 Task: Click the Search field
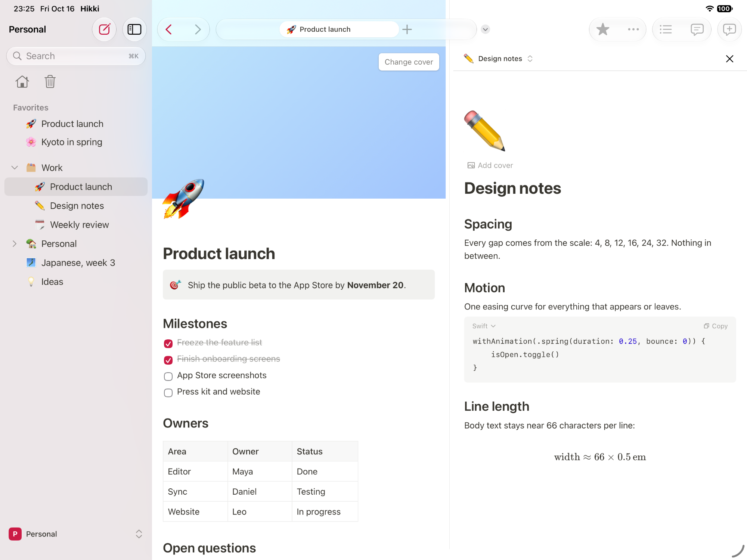(x=76, y=56)
